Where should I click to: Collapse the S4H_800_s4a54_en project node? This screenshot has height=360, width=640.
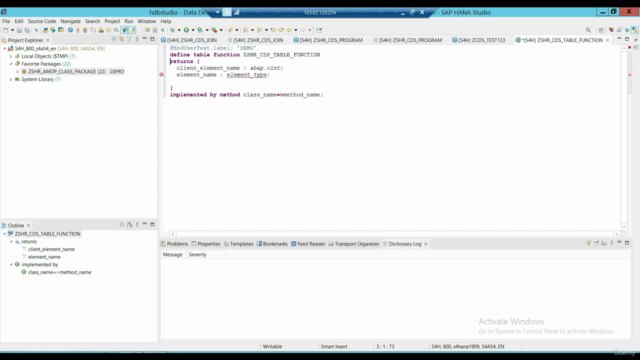(x=4, y=49)
